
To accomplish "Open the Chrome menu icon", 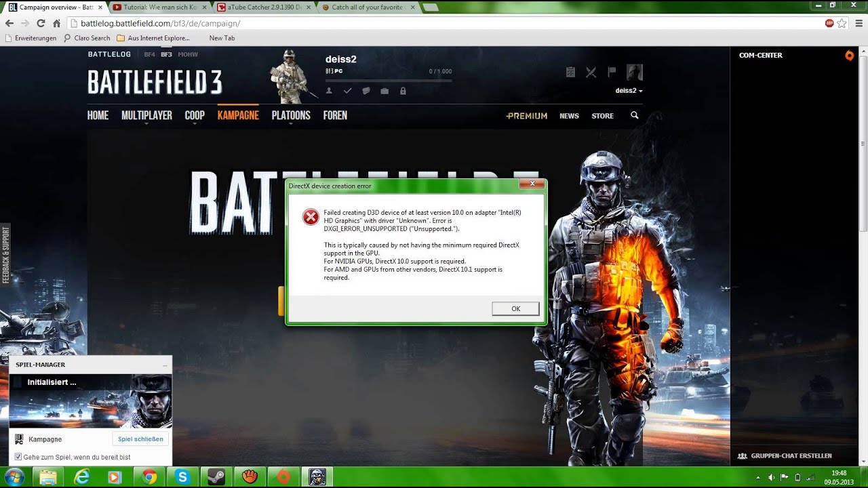I will pos(859,23).
